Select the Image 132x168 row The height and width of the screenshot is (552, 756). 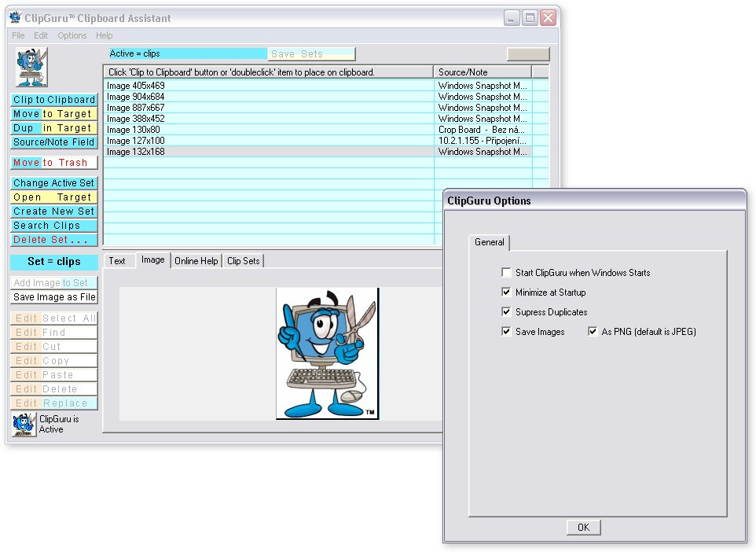click(x=326, y=152)
